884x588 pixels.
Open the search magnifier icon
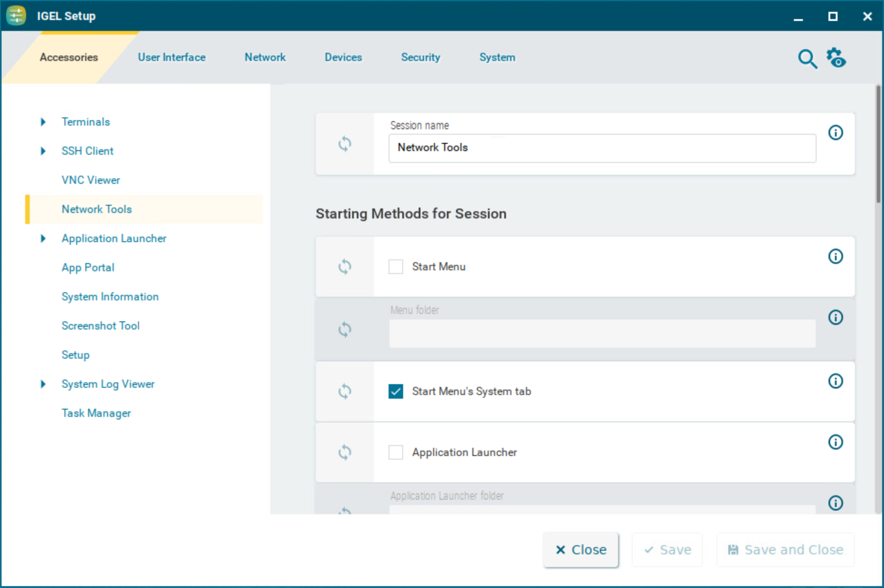click(x=807, y=59)
